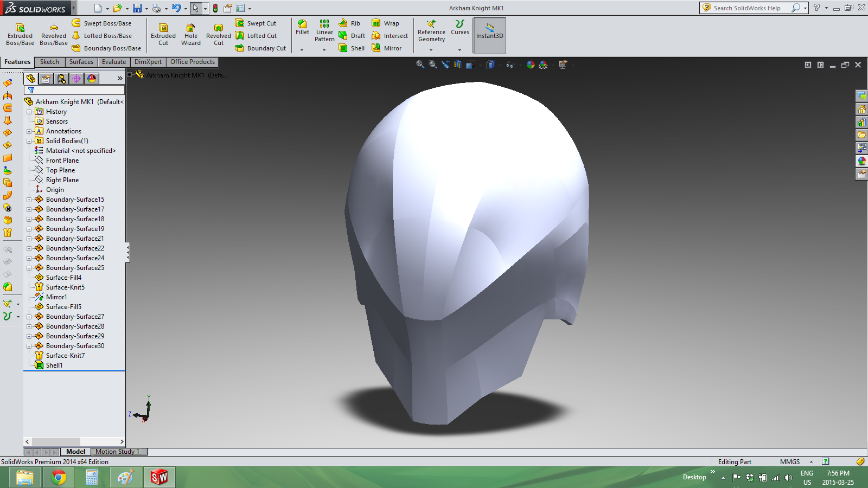This screenshot has width=868, height=488.
Task: Expand Boundary-Surface25 feature node
Action: pyautogui.click(x=29, y=268)
